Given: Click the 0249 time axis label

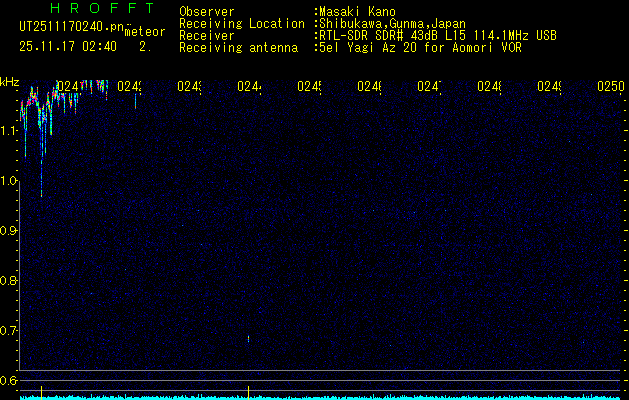Looking at the screenshot, I should pyautogui.click(x=549, y=86).
